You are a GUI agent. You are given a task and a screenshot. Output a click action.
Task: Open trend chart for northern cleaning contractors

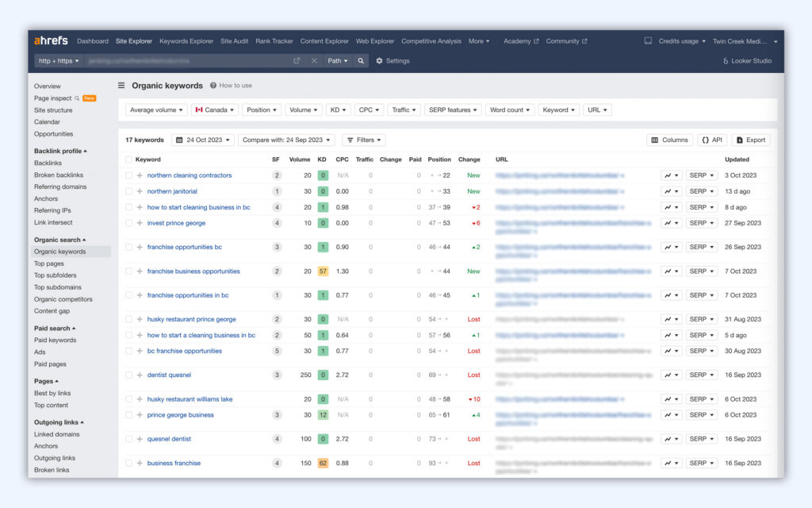pyautogui.click(x=671, y=175)
